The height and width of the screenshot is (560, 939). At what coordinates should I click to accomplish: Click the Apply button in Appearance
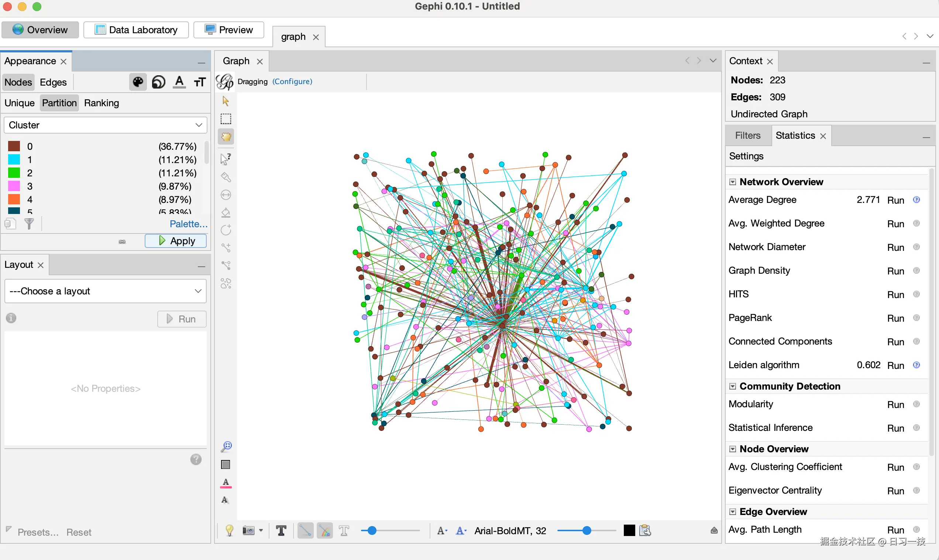click(176, 241)
